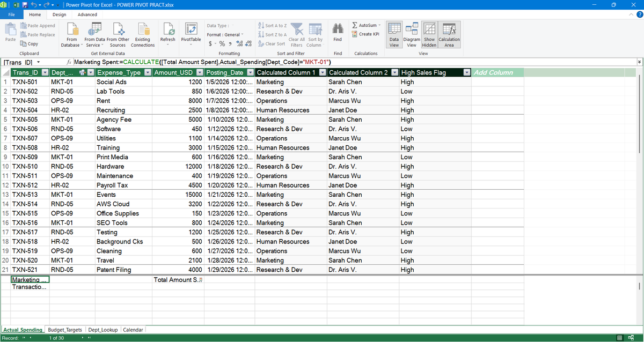Decrease decimal places
Viewport: 644px width, 342px height.
pyautogui.click(x=248, y=44)
